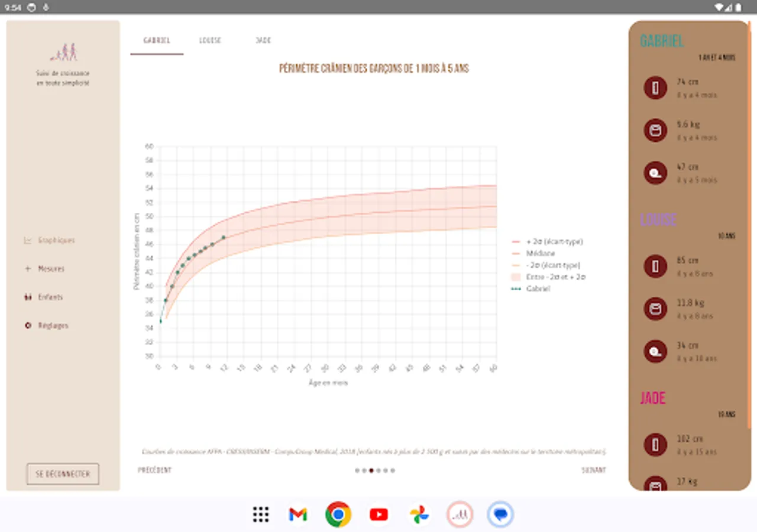Click Louise's height icon (85 cm)
Image resolution: width=757 pixels, height=532 pixels.
pyautogui.click(x=655, y=267)
